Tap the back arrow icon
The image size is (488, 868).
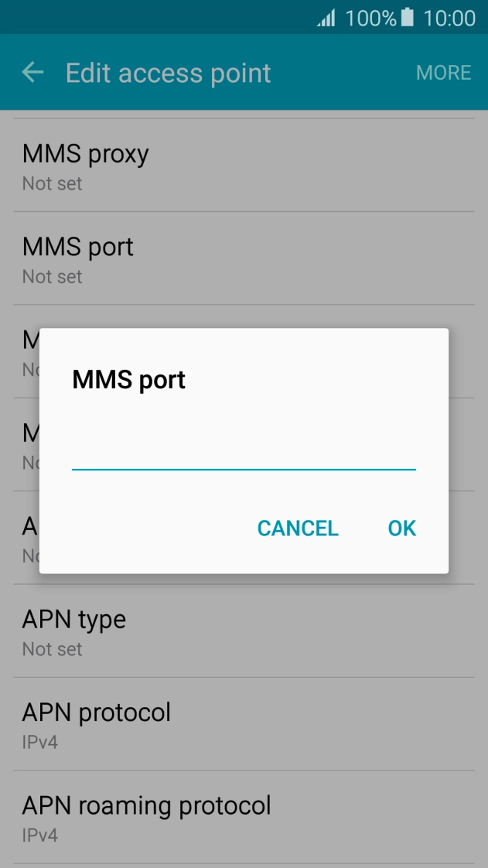tap(32, 73)
